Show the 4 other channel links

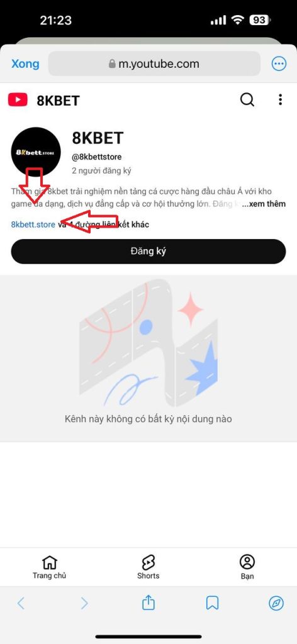pos(104,225)
